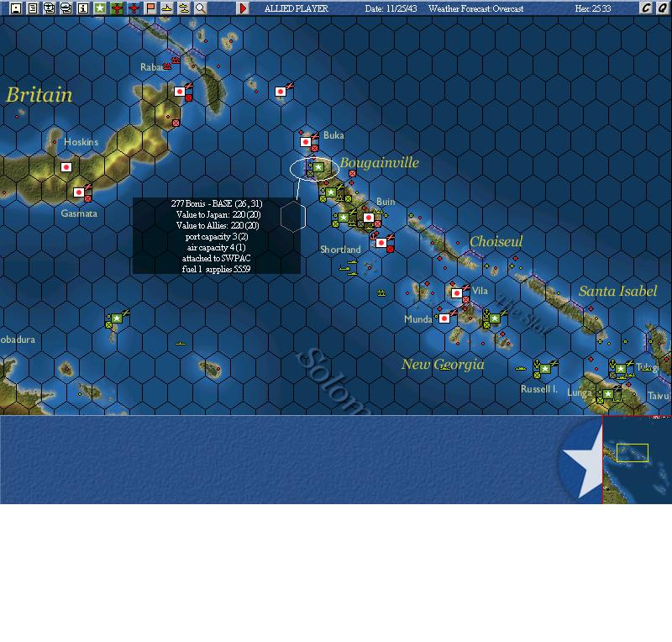The image size is (672, 642).
Task: Click the Santa Isabel island label
Action: 617,292
